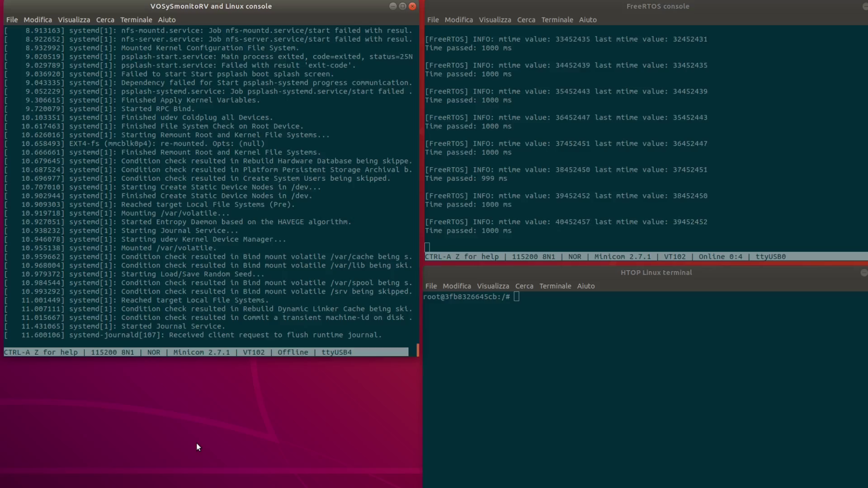Open File menu in HTOP Linux terminal
Image resolution: width=868 pixels, height=488 pixels.
point(431,286)
